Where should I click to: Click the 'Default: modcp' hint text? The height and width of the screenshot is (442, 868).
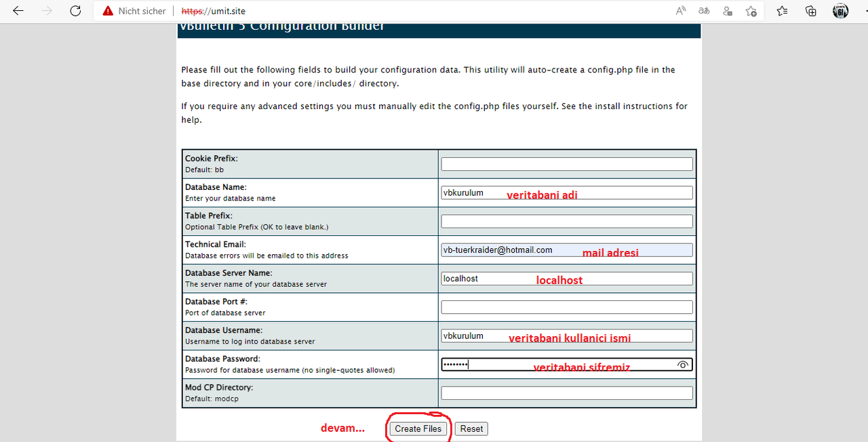coord(212,399)
